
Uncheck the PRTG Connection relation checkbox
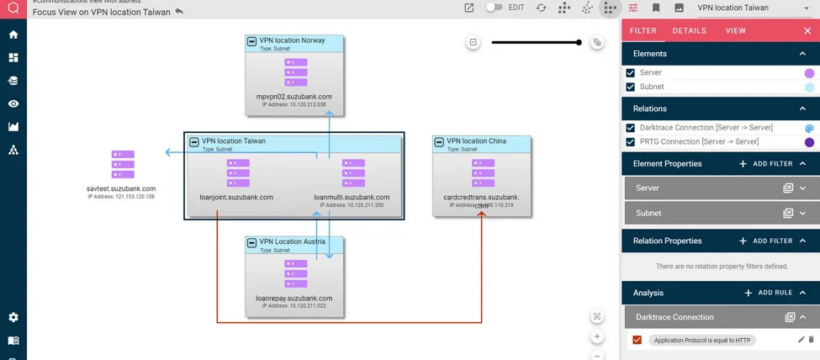pyautogui.click(x=630, y=142)
